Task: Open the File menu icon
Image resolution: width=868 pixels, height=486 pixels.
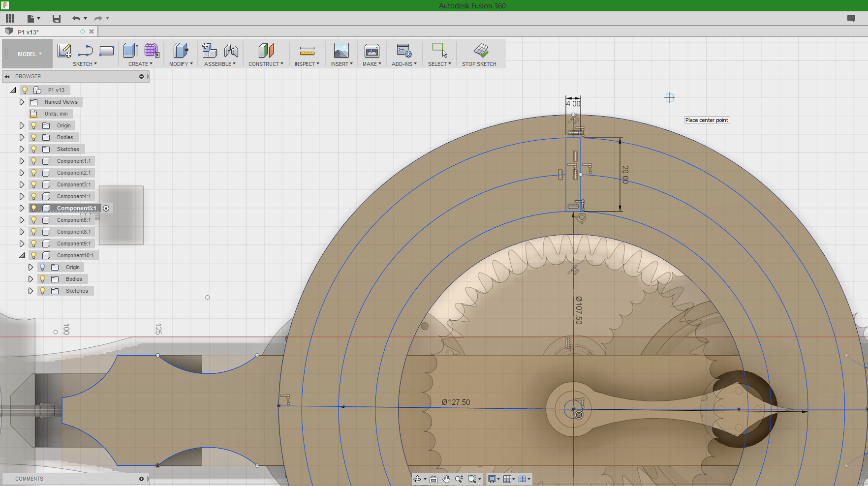Action: (31, 19)
